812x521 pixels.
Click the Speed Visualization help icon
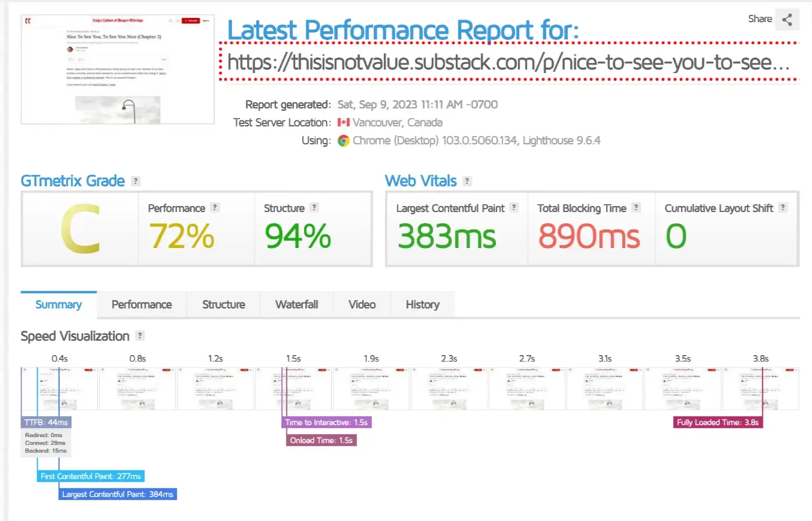click(139, 336)
